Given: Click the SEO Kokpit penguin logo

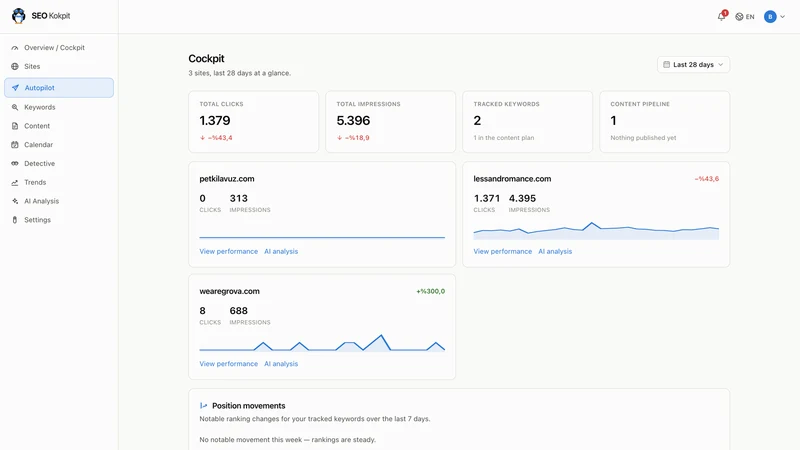Looking at the screenshot, I should 18,16.
